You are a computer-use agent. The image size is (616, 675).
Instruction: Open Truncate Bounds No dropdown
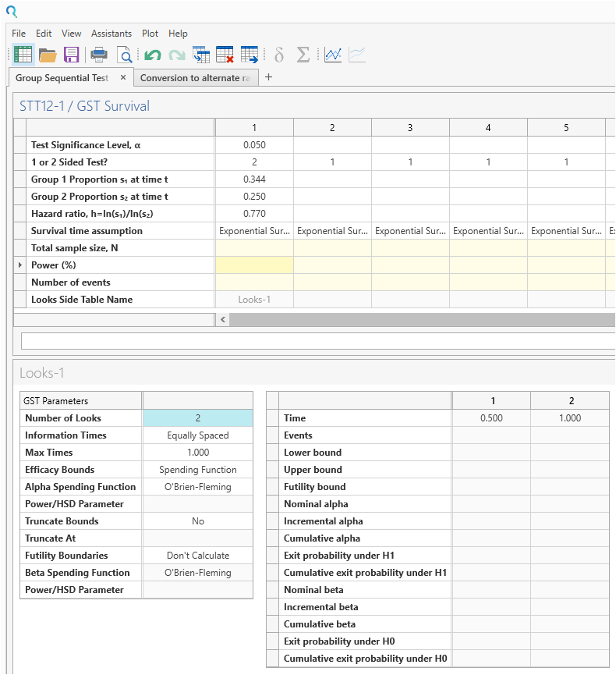198,521
